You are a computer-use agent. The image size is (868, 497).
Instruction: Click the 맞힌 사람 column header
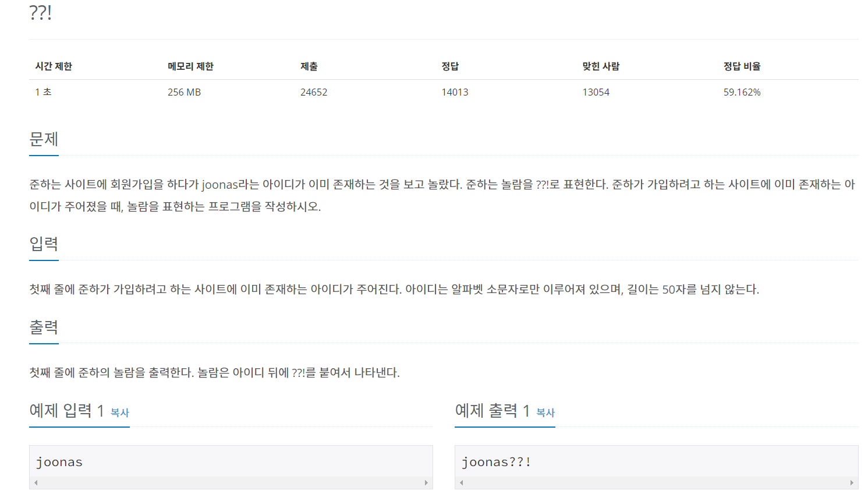click(x=601, y=66)
